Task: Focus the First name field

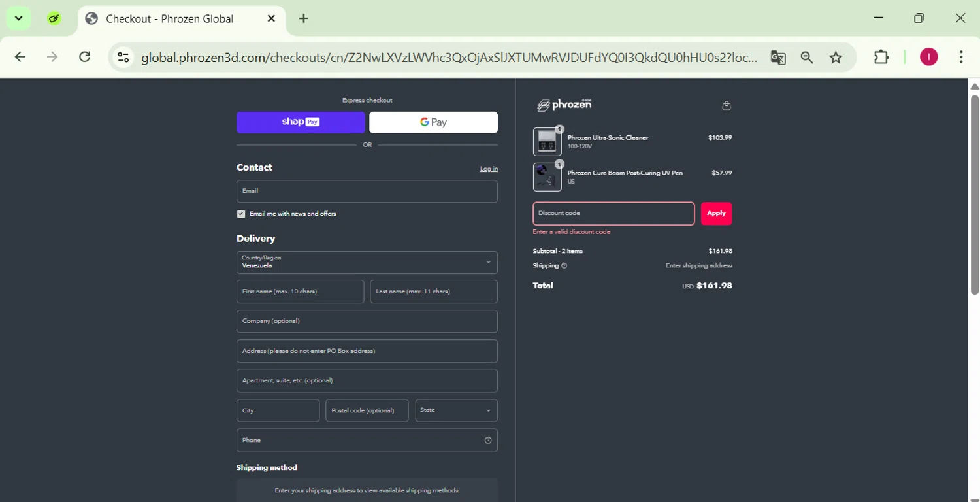Action: 300,292
